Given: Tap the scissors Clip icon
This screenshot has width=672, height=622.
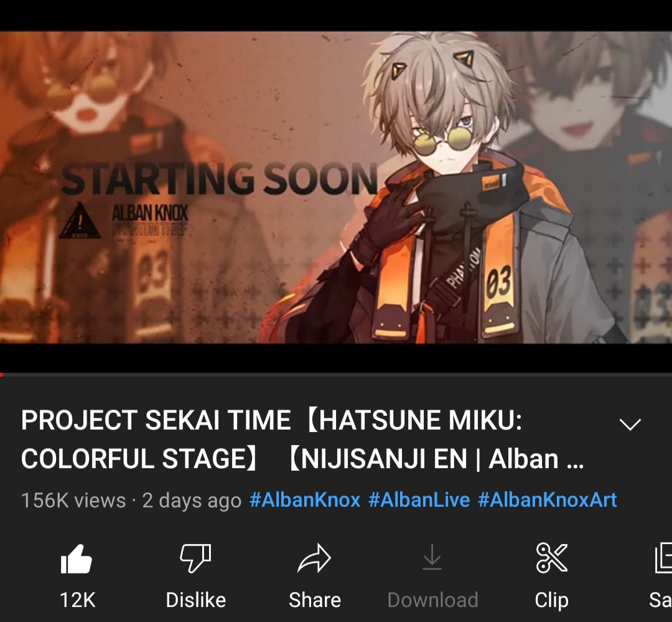Looking at the screenshot, I should (x=551, y=558).
